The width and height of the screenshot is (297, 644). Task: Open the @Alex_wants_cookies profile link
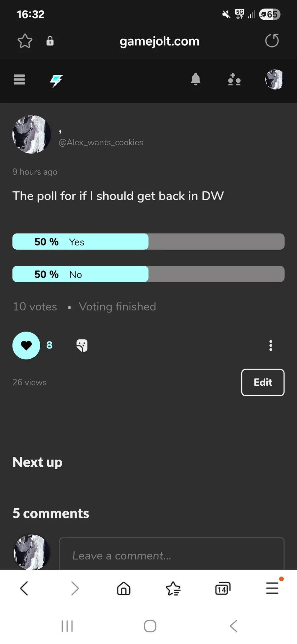pyautogui.click(x=101, y=142)
